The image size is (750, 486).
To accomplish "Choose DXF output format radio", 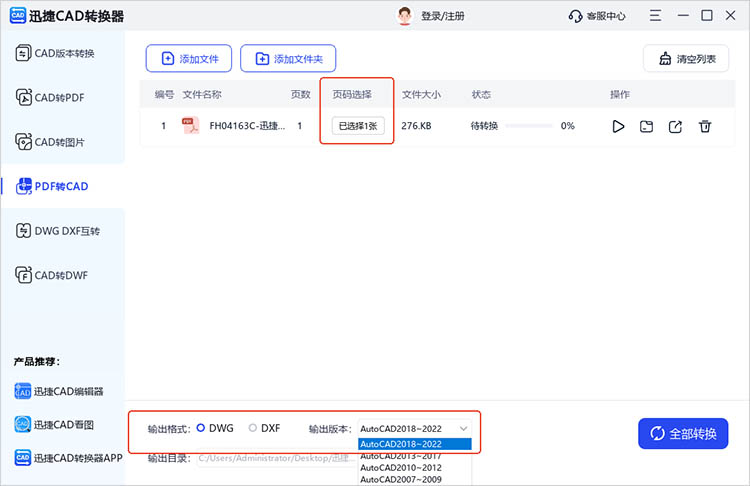I will [x=253, y=428].
